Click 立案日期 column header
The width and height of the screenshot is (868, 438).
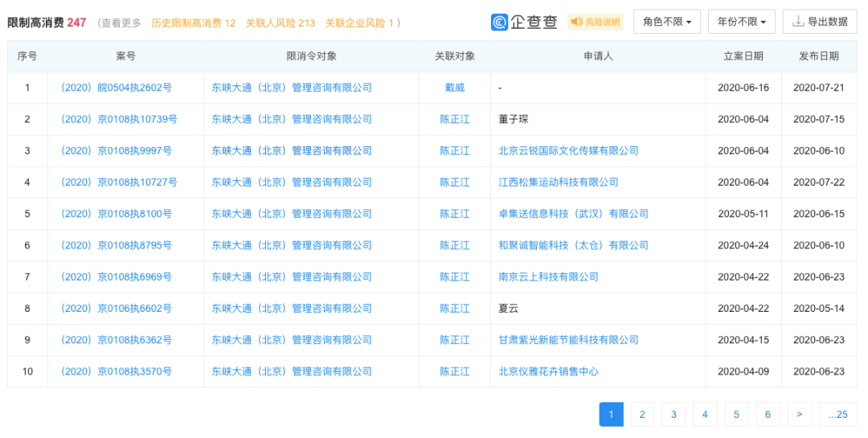tap(743, 56)
